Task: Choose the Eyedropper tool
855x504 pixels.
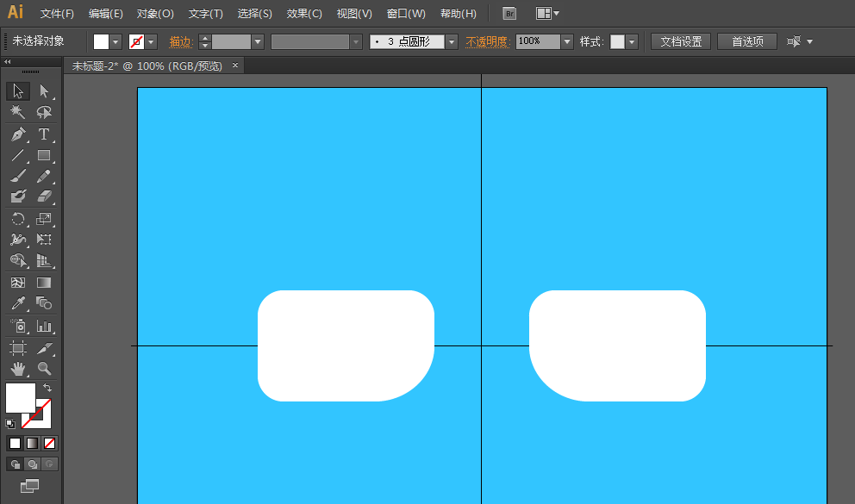Action: click(18, 303)
